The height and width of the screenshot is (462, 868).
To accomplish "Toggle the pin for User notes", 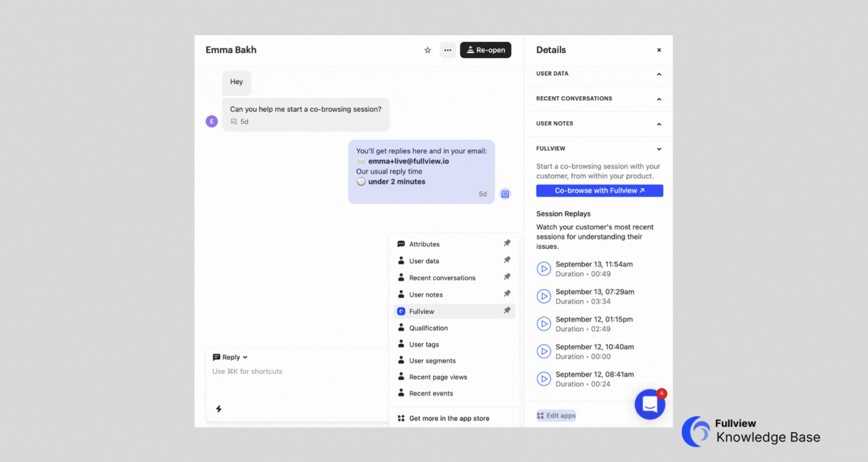I will click(507, 294).
